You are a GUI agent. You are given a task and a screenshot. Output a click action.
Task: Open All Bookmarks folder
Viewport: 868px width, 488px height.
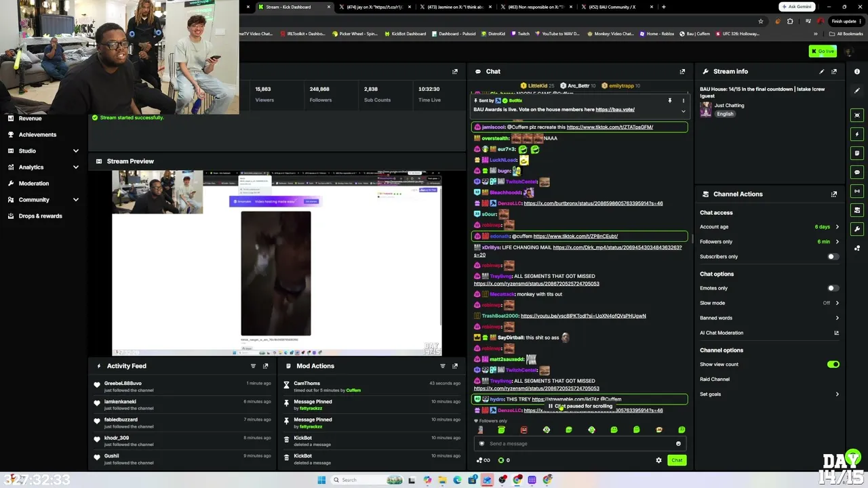[846, 34]
